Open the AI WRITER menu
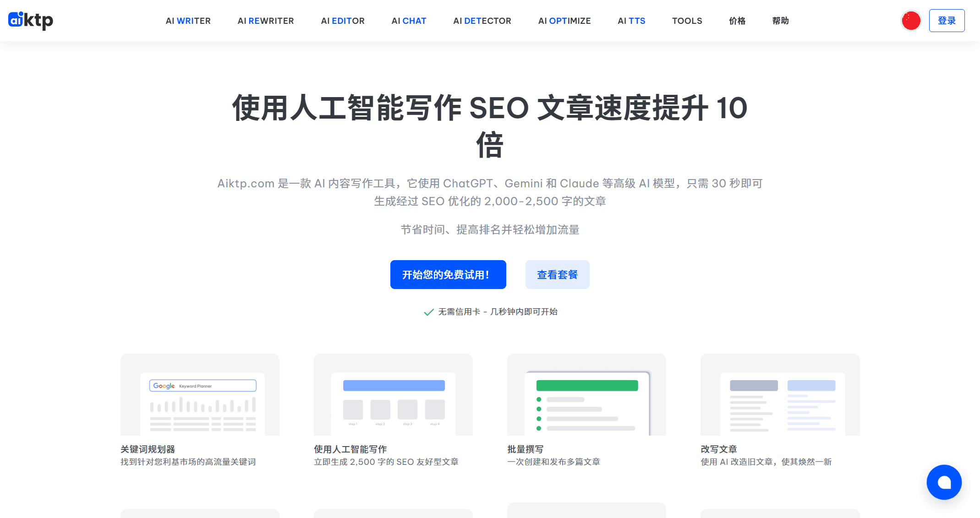 point(188,21)
